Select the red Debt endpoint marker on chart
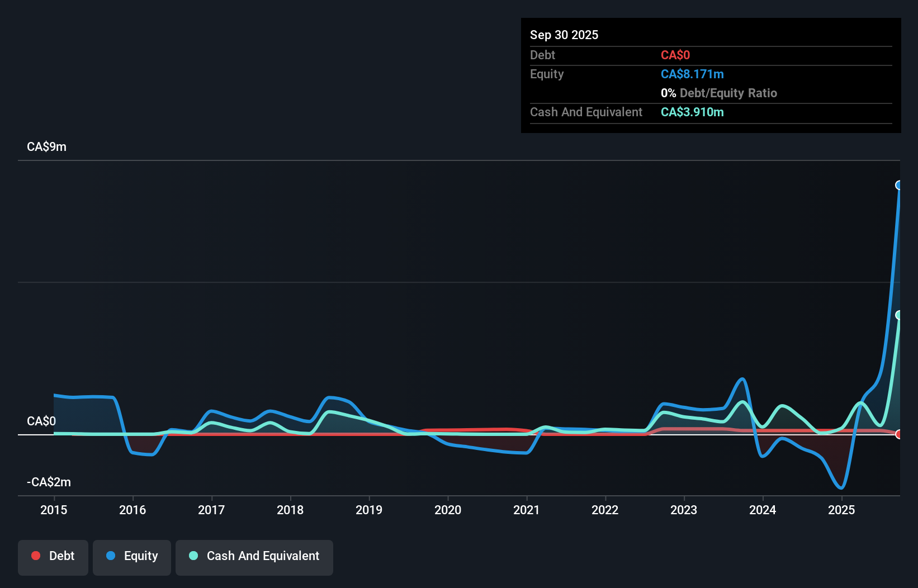 coord(899,433)
